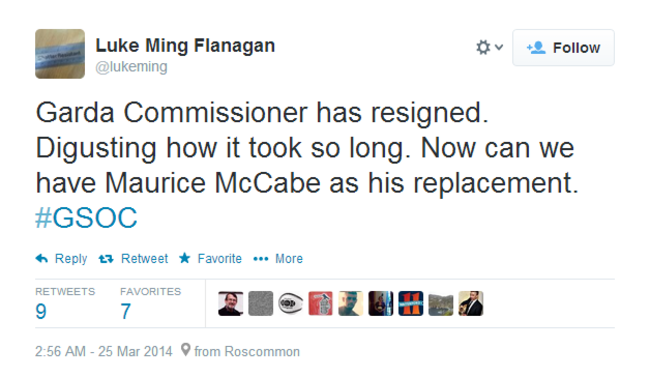
Task: Open the gear settings dropdown
Action: [489, 47]
